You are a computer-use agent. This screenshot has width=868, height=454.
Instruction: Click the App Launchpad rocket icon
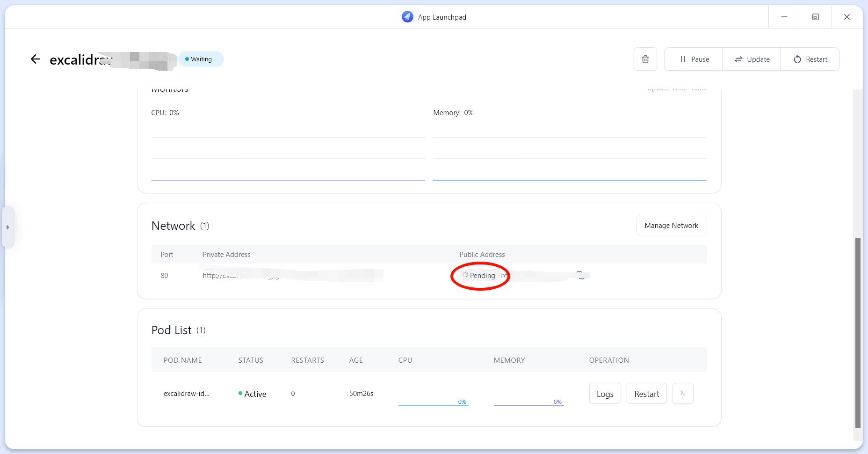click(407, 17)
